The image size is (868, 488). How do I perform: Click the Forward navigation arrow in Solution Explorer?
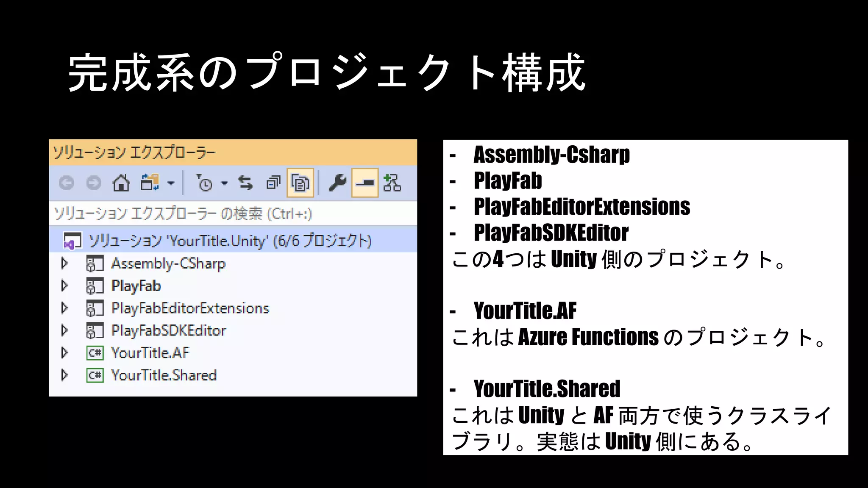coord(94,183)
